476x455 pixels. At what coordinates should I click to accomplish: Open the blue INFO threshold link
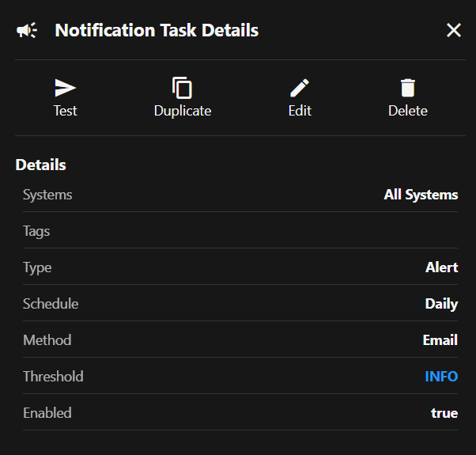[x=441, y=377]
